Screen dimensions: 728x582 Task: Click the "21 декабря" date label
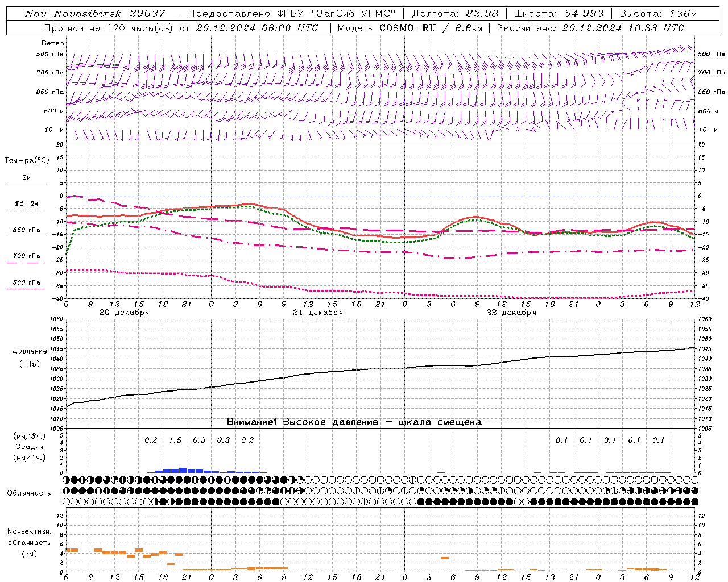coord(318,312)
